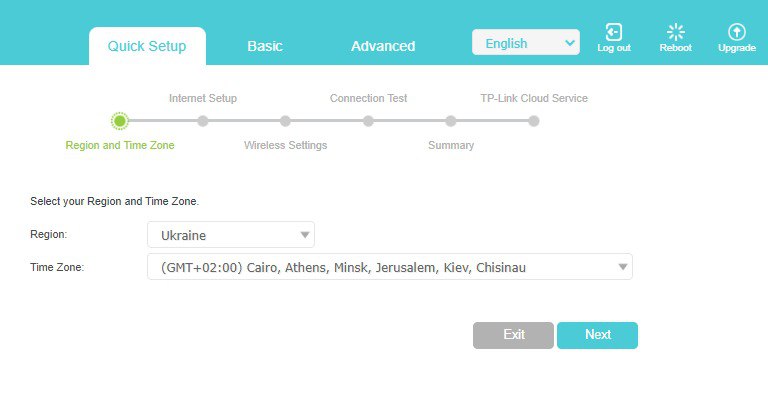This screenshot has width=768, height=405.
Task: Click the Wireless Settings step label
Action: tap(285, 145)
